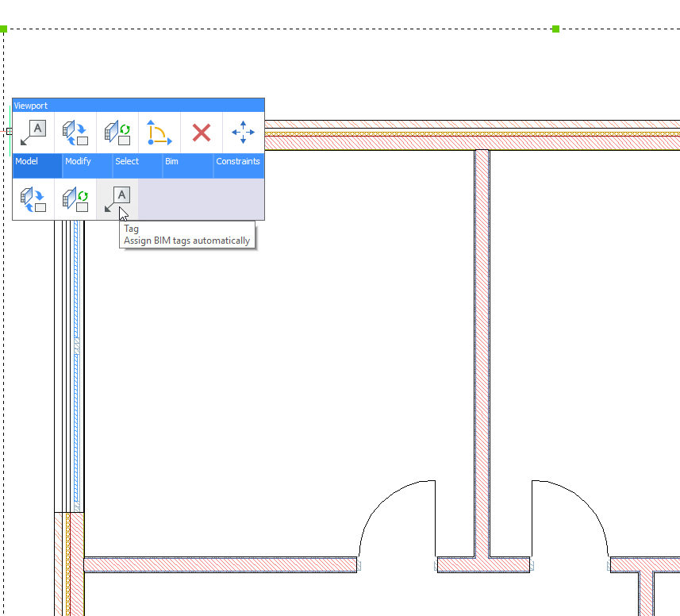The height and width of the screenshot is (616, 680).
Task: Click top-row blue-arrows viewport update icon
Action: click(x=75, y=133)
